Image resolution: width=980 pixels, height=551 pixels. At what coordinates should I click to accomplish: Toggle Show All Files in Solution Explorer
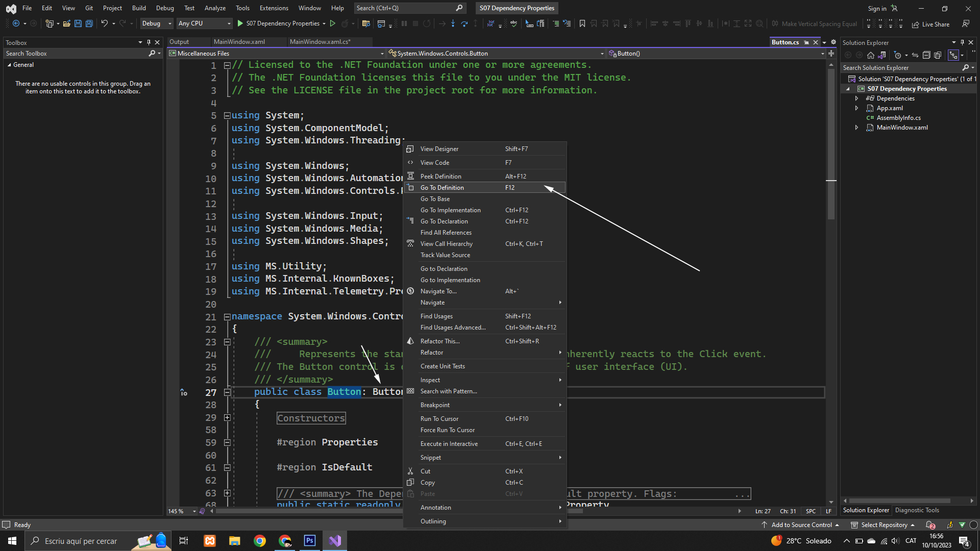pyautogui.click(x=938, y=55)
